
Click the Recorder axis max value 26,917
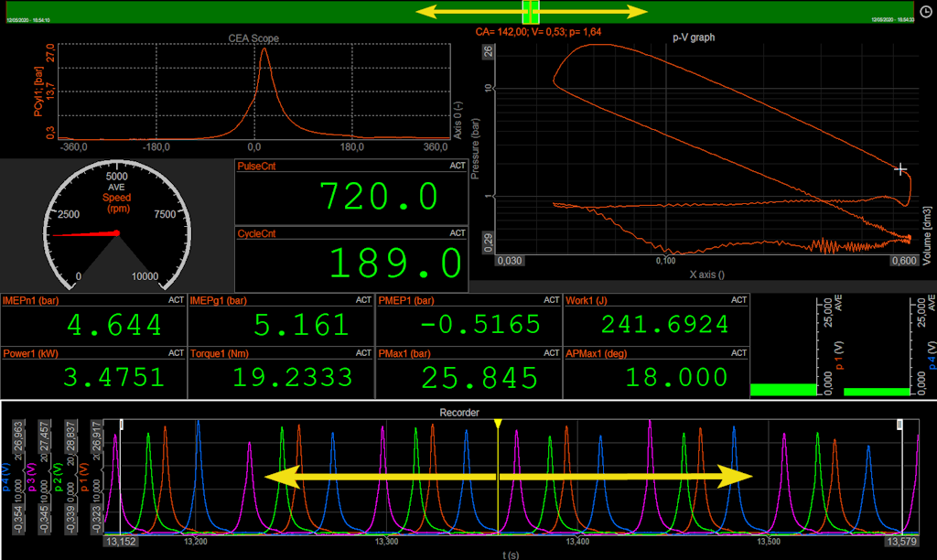pyautogui.click(x=95, y=436)
